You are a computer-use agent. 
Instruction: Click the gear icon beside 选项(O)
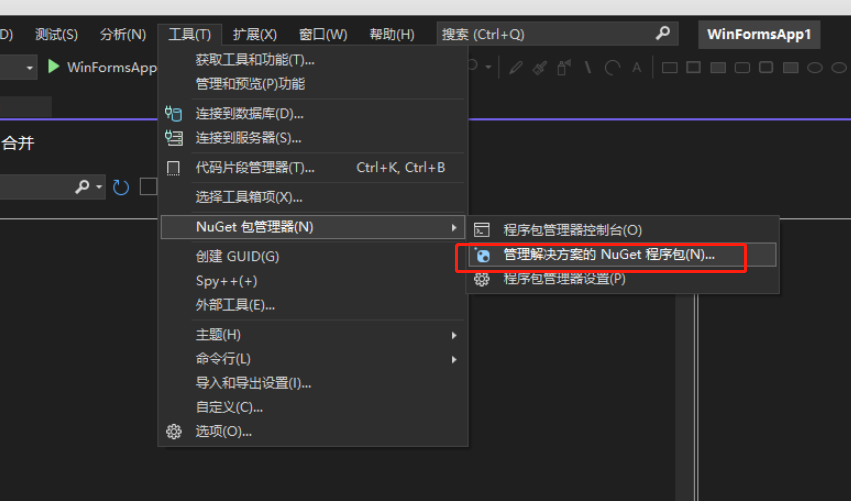pos(174,432)
